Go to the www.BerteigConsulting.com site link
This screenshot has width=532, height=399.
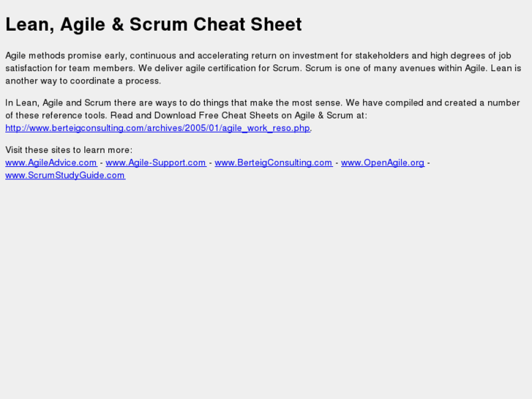(273, 163)
